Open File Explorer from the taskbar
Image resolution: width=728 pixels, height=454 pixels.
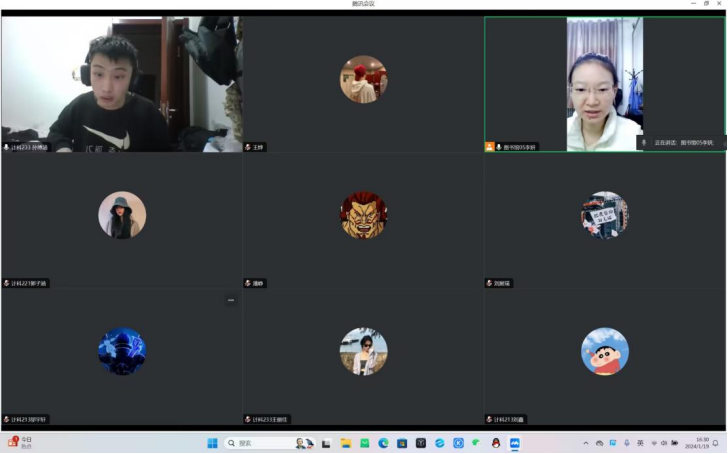pyautogui.click(x=346, y=443)
